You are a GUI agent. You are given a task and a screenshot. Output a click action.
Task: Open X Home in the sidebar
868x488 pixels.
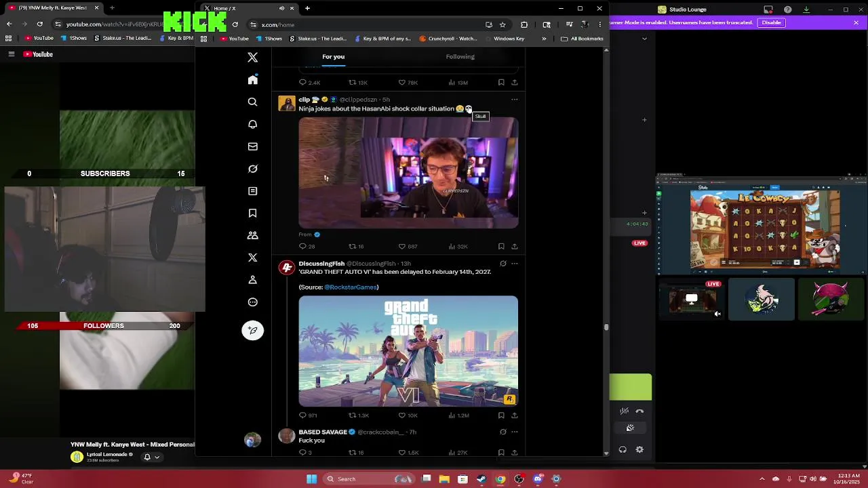(x=252, y=80)
